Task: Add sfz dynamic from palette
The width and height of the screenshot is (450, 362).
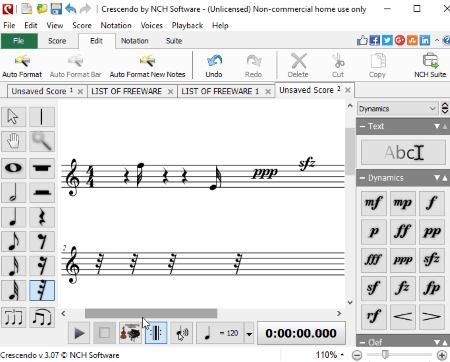Action: point(432,260)
